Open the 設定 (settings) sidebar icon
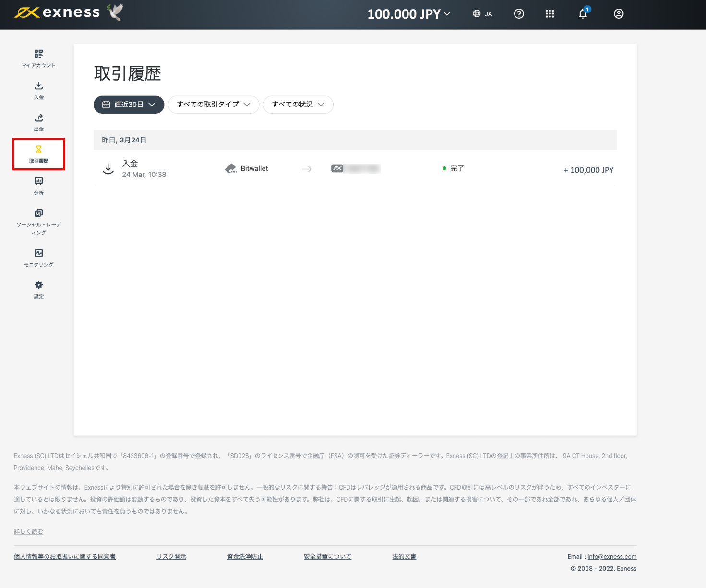This screenshot has height=588, width=706. click(38, 289)
